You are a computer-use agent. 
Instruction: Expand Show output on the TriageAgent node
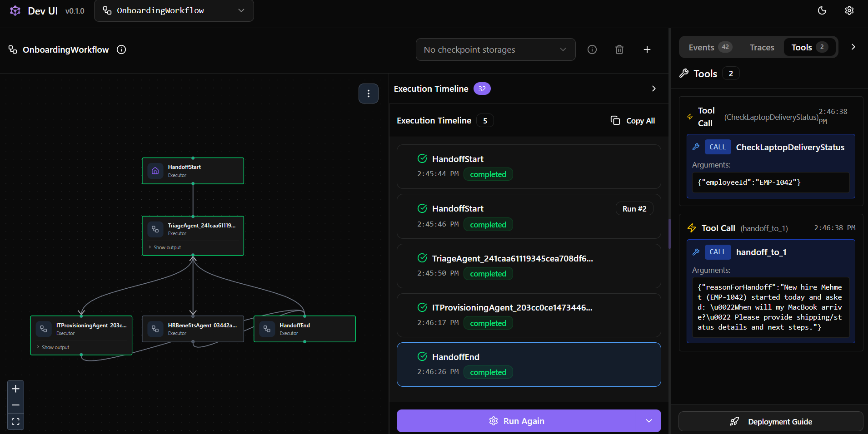[x=165, y=247]
